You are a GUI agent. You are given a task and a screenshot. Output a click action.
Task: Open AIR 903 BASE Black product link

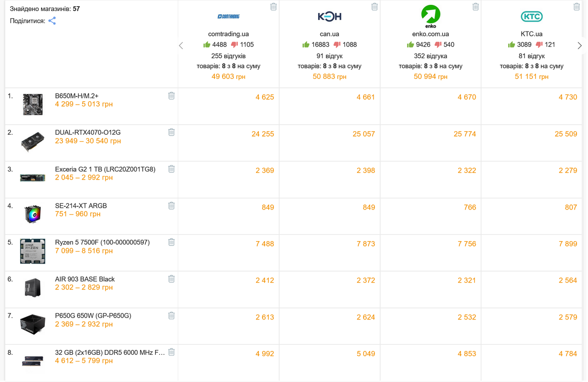point(85,279)
